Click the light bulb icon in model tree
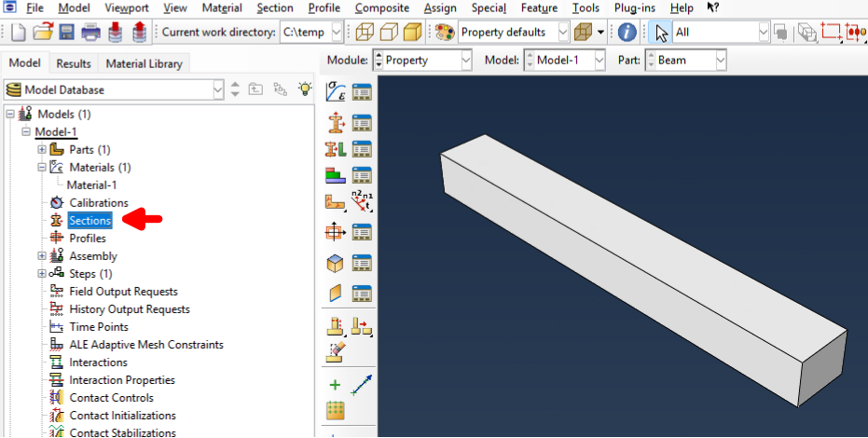 pos(304,89)
